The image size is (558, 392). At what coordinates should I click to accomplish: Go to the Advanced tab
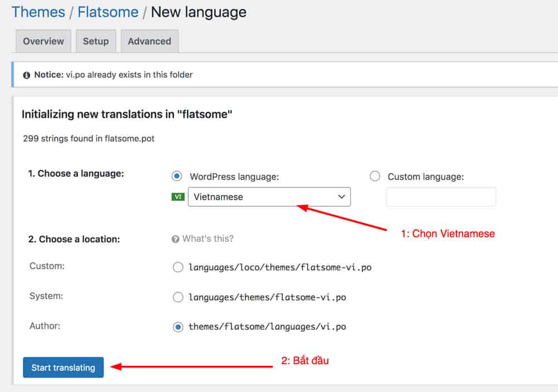click(x=149, y=41)
